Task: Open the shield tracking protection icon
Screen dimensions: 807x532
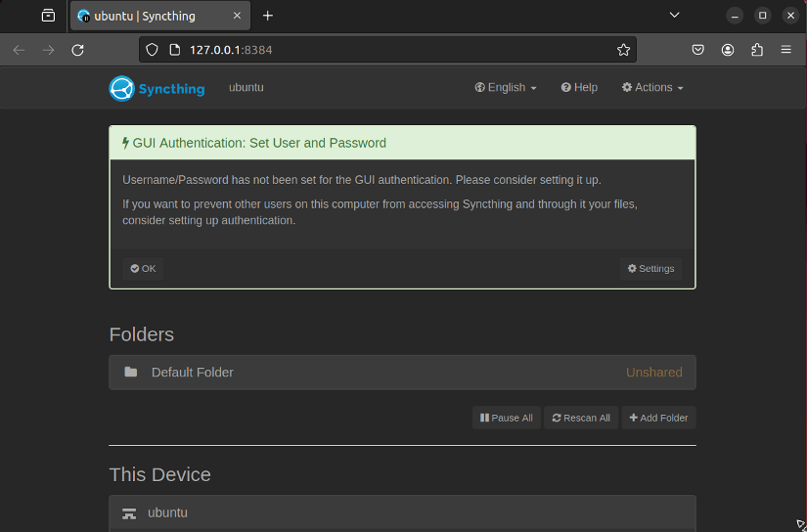Action: pyautogui.click(x=152, y=50)
